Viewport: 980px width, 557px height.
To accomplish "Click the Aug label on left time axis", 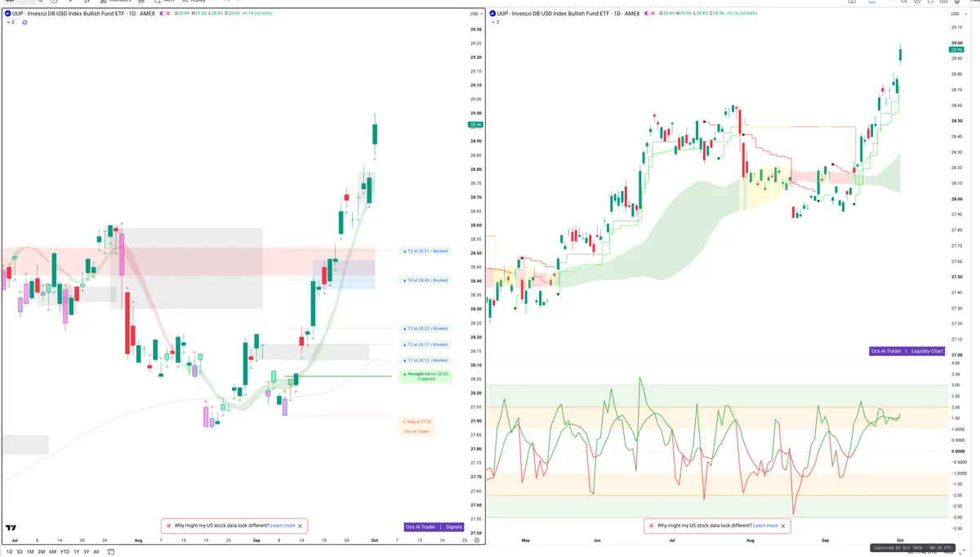I will tap(138, 541).
